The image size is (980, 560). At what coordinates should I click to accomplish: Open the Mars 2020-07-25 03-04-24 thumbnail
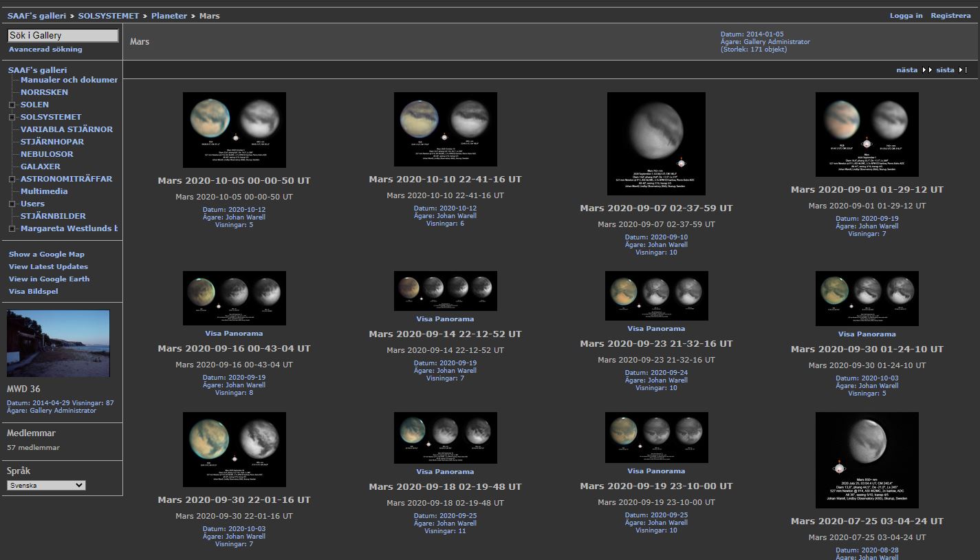867,460
